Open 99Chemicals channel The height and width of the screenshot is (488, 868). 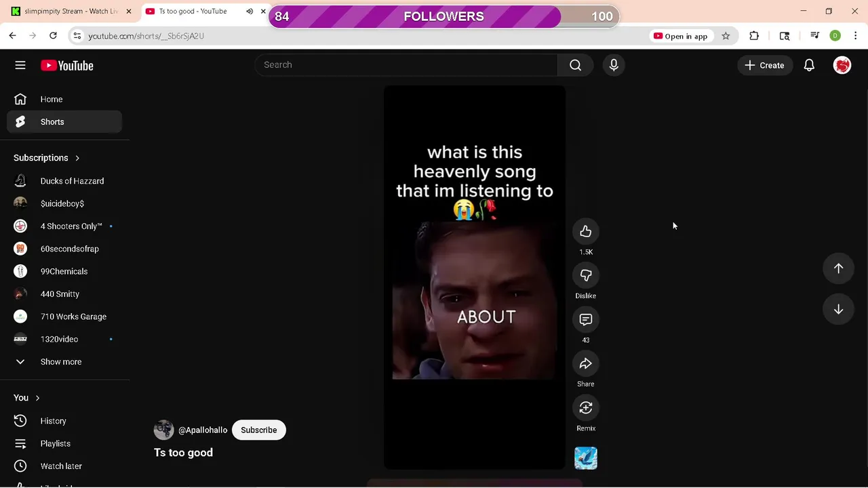[x=64, y=271]
